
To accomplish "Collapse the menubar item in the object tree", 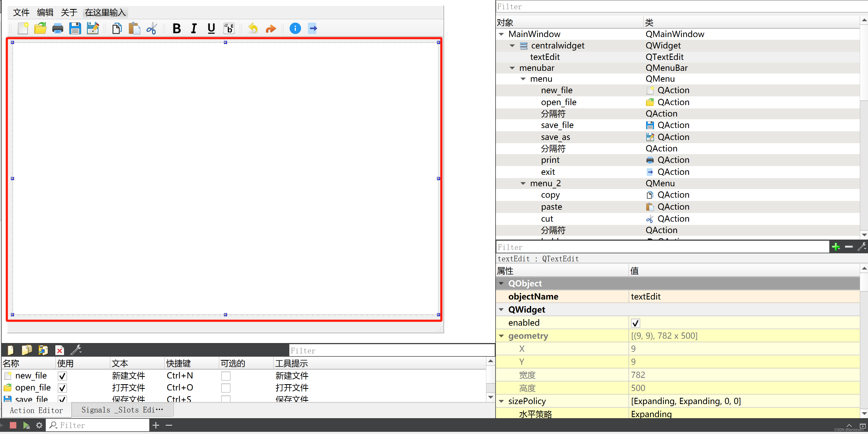I will (512, 68).
